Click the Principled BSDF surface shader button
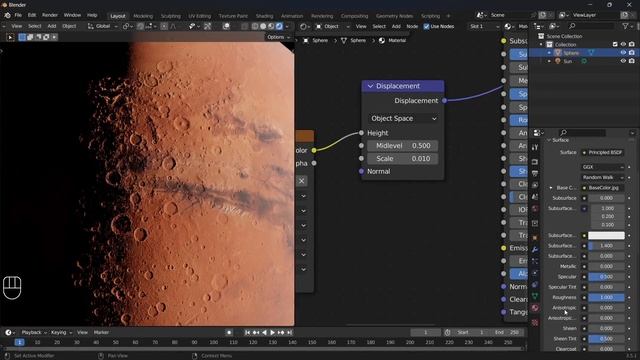This screenshot has height=360, width=640. pyautogui.click(x=602, y=152)
